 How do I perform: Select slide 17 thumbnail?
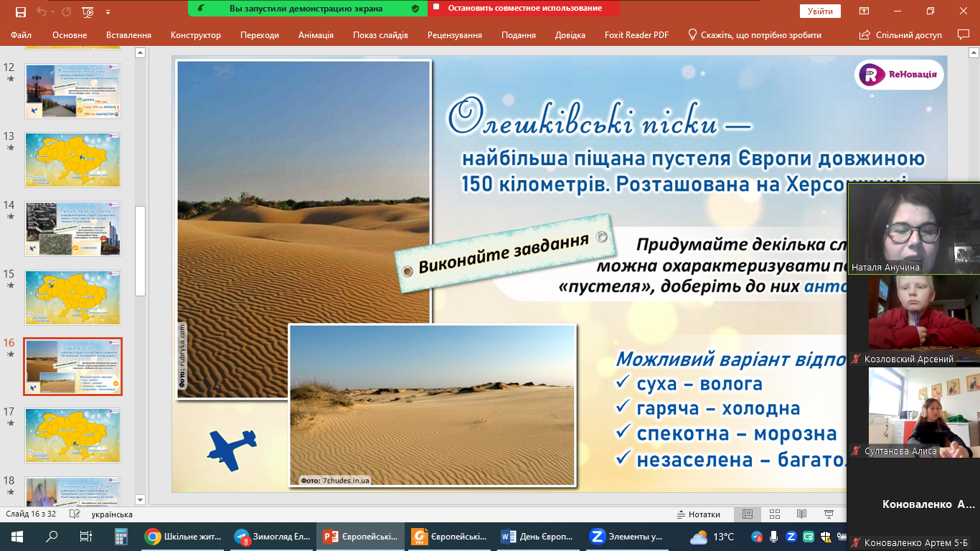(x=73, y=435)
